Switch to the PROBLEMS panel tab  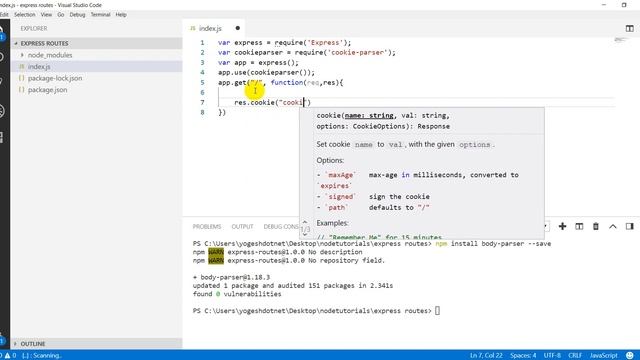tap(207, 227)
